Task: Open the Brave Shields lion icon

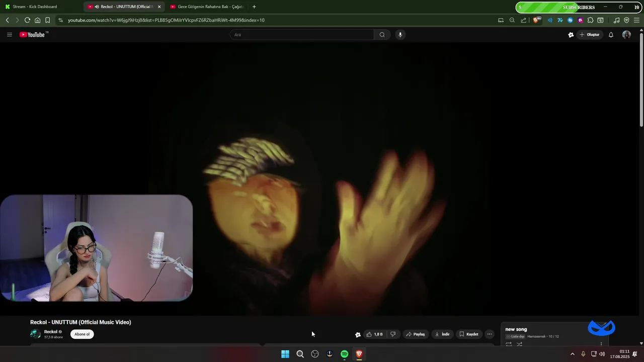Action: (x=536, y=20)
